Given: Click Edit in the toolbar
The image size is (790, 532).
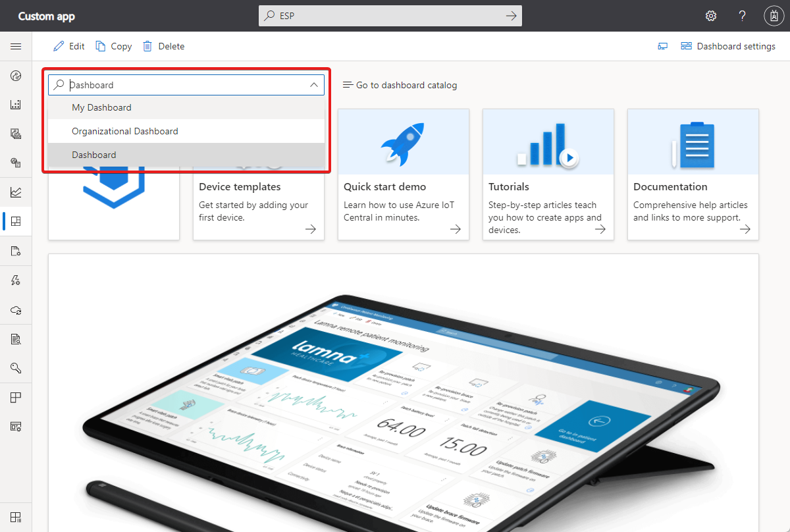Looking at the screenshot, I should pos(69,46).
